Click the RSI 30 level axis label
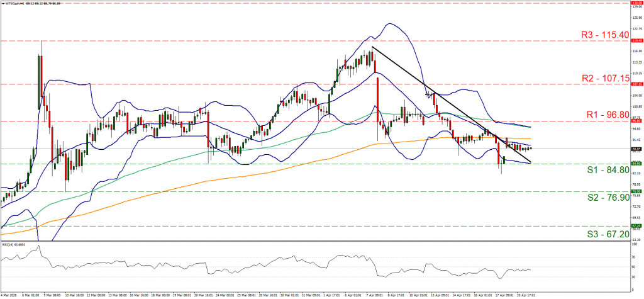Image resolution: width=644 pixels, height=299 pixels. 635,276
